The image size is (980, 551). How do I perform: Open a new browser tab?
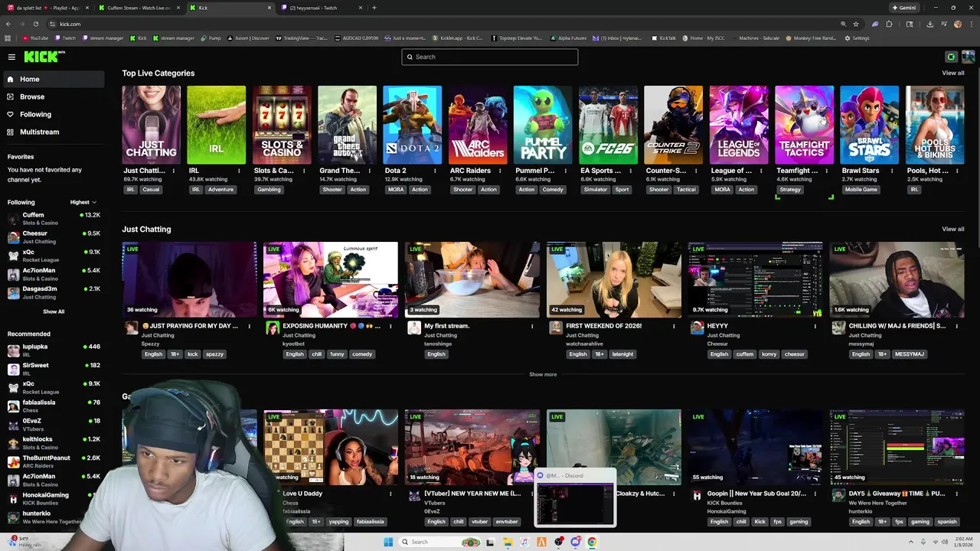[374, 8]
